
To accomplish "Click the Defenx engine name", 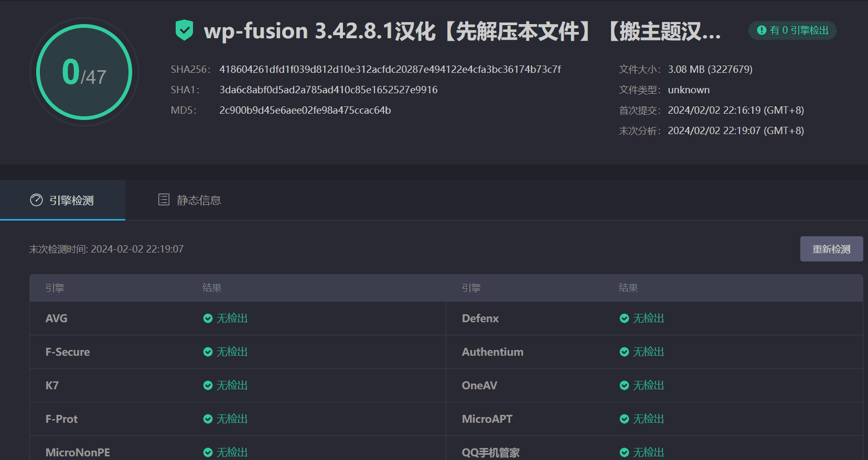I will click(480, 319).
